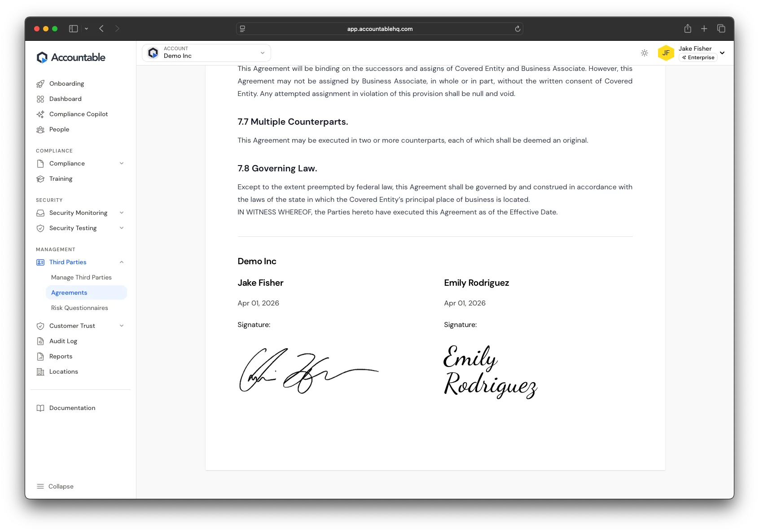Toggle the light theme sun icon
759x532 pixels.
coord(645,53)
